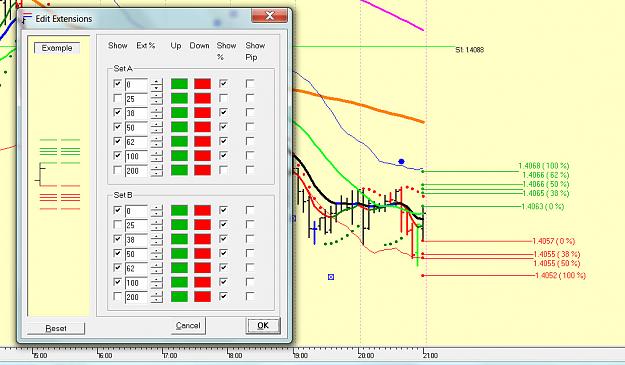
Task: Click blue square marker below price bars
Action: pos(331,277)
